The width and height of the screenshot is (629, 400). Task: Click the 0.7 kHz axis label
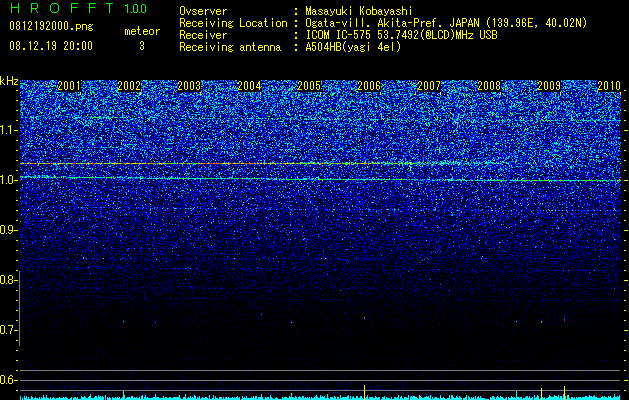(9, 330)
